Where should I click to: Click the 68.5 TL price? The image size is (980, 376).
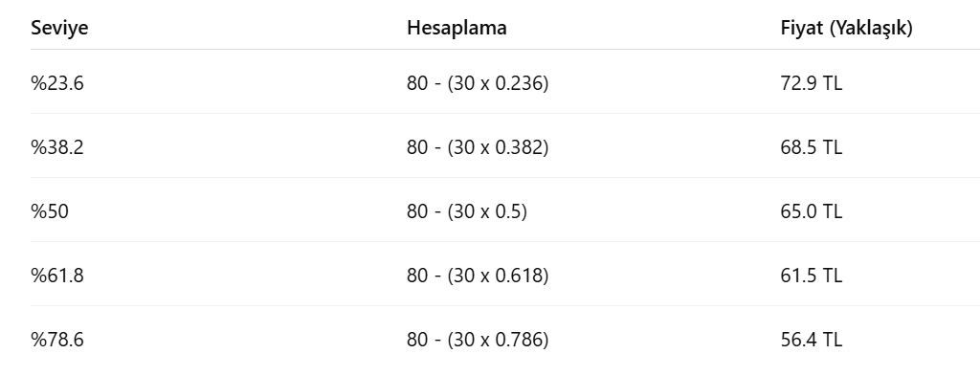pyautogui.click(x=812, y=147)
